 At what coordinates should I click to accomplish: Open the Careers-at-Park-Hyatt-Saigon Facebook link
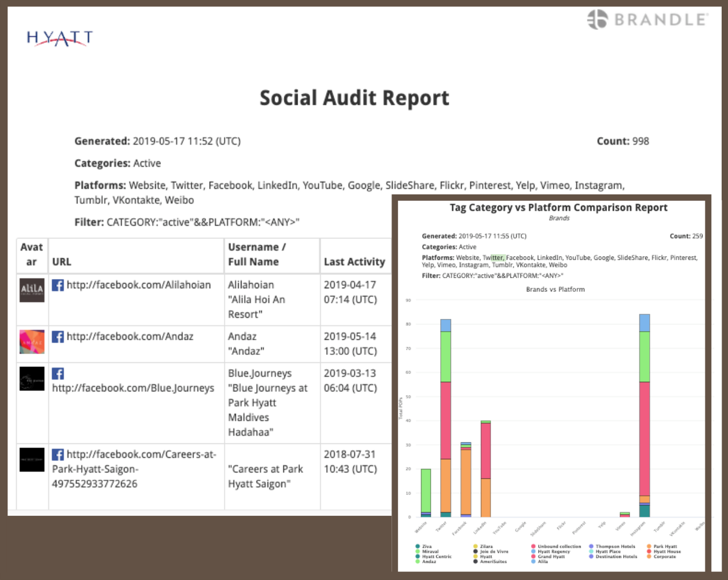coord(134,469)
